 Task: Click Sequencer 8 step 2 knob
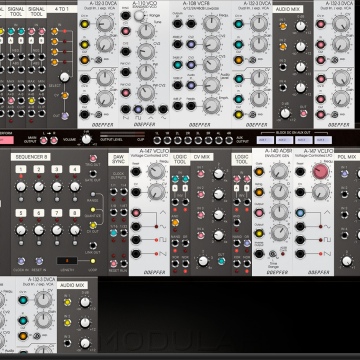pos(39,187)
